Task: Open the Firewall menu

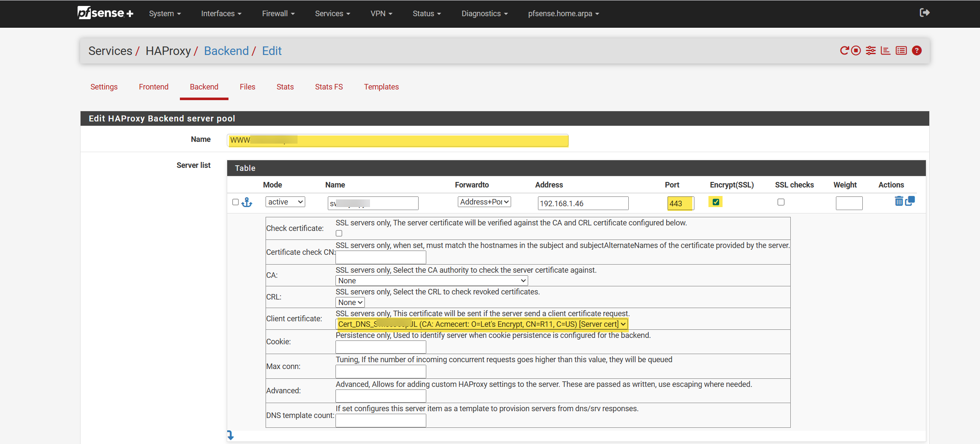Action: click(278, 14)
